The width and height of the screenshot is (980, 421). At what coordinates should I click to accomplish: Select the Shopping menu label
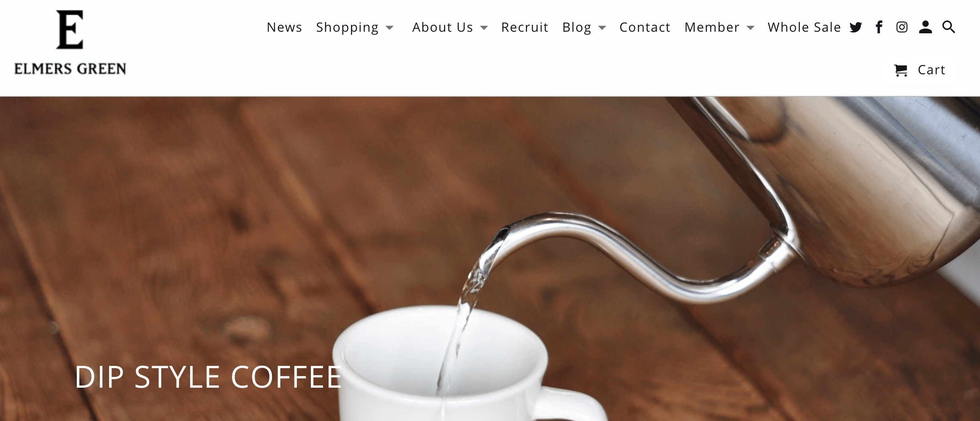coord(347,27)
